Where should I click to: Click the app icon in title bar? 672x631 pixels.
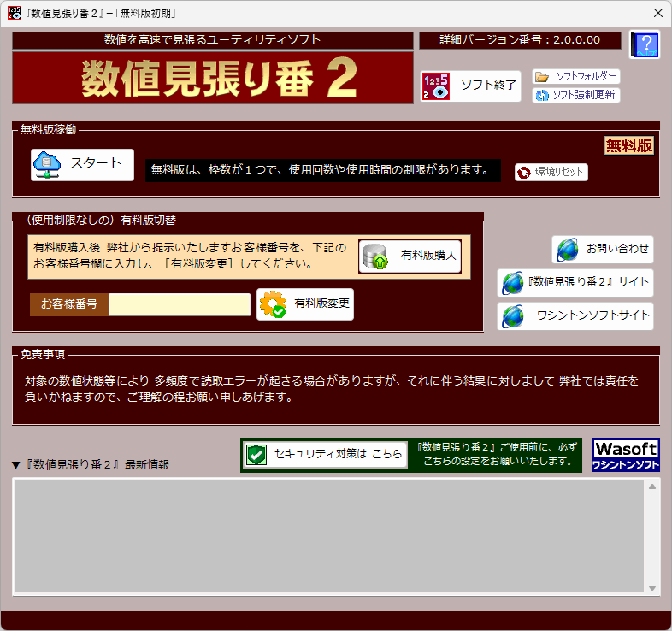click(15, 13)
